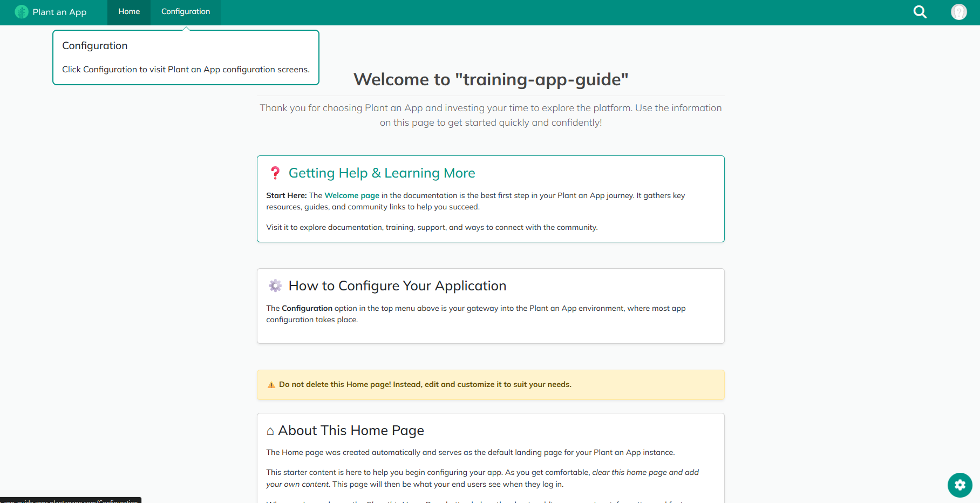Image resolution: width=980 pixels, height=503 pixels.
Task: Follow the Welcome page link
Action: (x=351, y=195)
